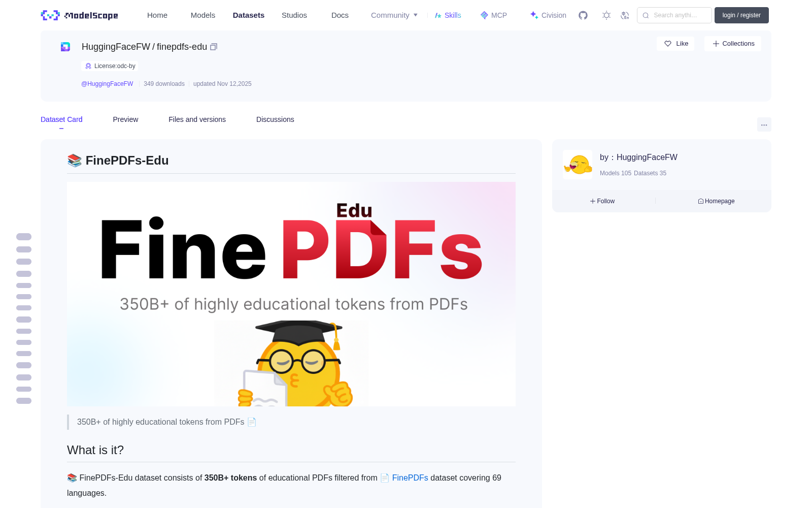Like this dataset
Image resolution: width=812 pixels, height=508 pixels.
[x=675, y=44]
